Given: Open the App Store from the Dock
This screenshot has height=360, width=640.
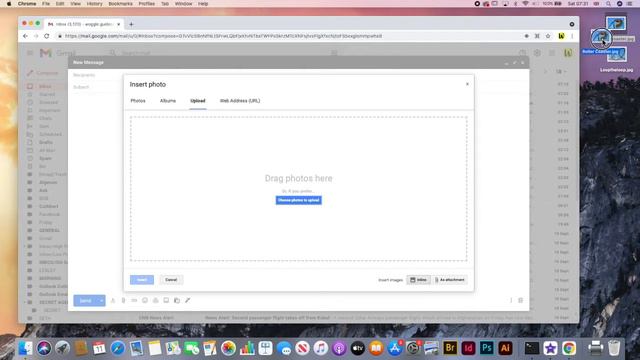Looking at the screenshot, I should pos(395,348).
